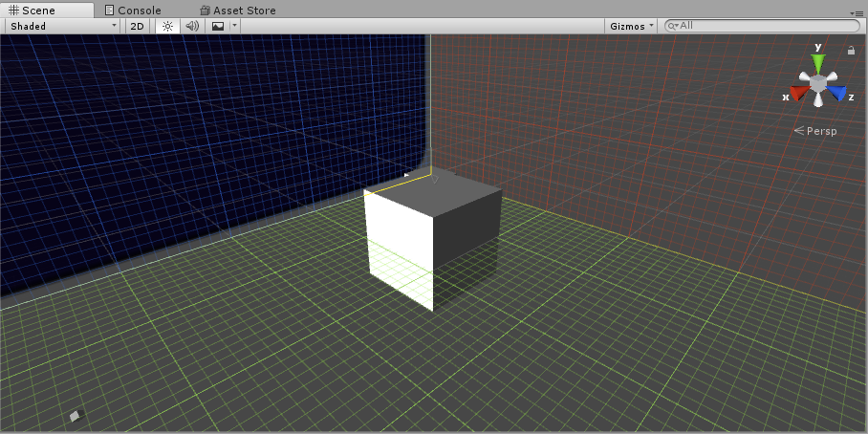The height and width of the screenshot is (434, 868).
Task: Switch to the Scene tab
Action: (x=47, y=10)
